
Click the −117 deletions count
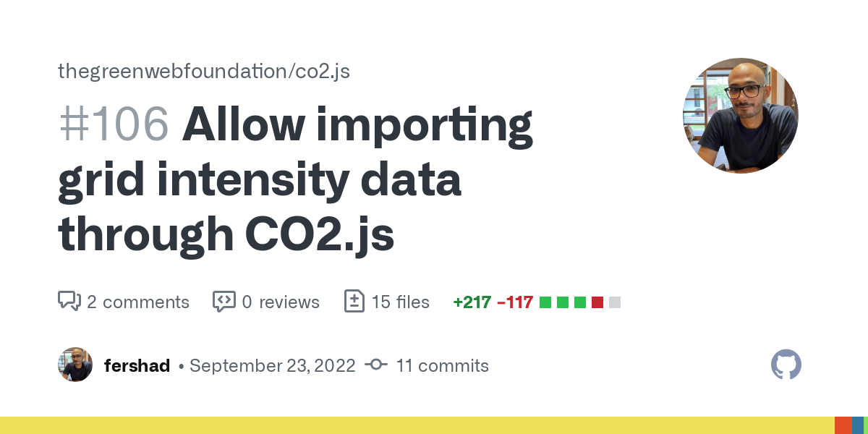(x=515, y=302)
